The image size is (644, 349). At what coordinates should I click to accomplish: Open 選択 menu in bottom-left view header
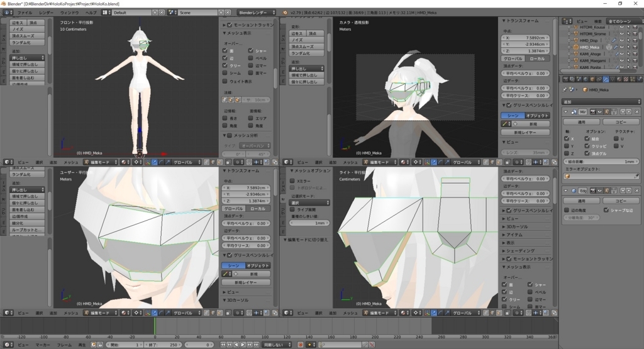click(x=39, y=313)
